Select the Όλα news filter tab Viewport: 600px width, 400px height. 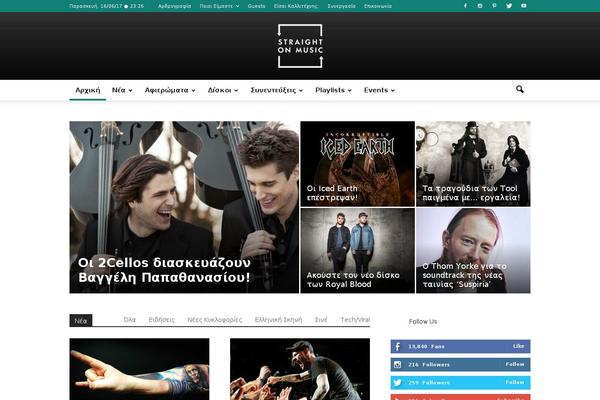pos(130,320)
